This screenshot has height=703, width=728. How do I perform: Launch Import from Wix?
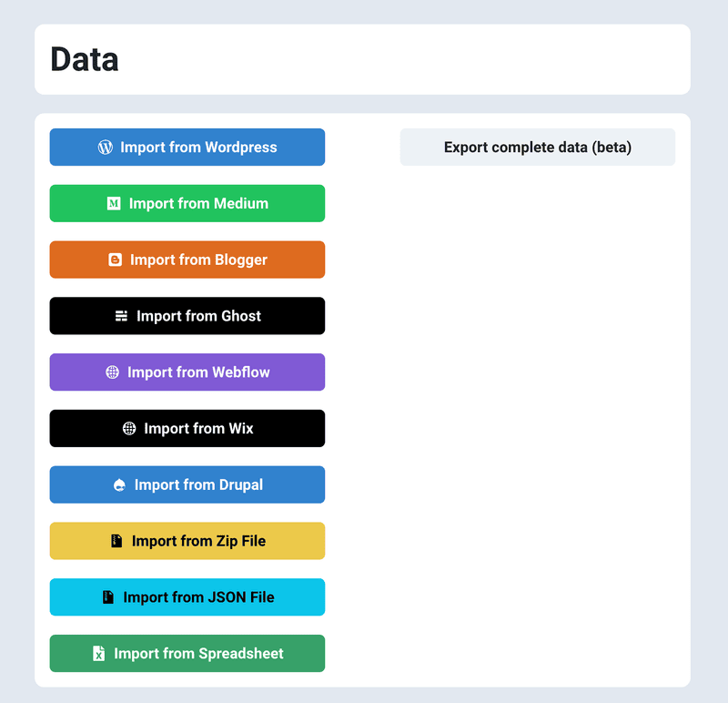(x=198, y=429)
